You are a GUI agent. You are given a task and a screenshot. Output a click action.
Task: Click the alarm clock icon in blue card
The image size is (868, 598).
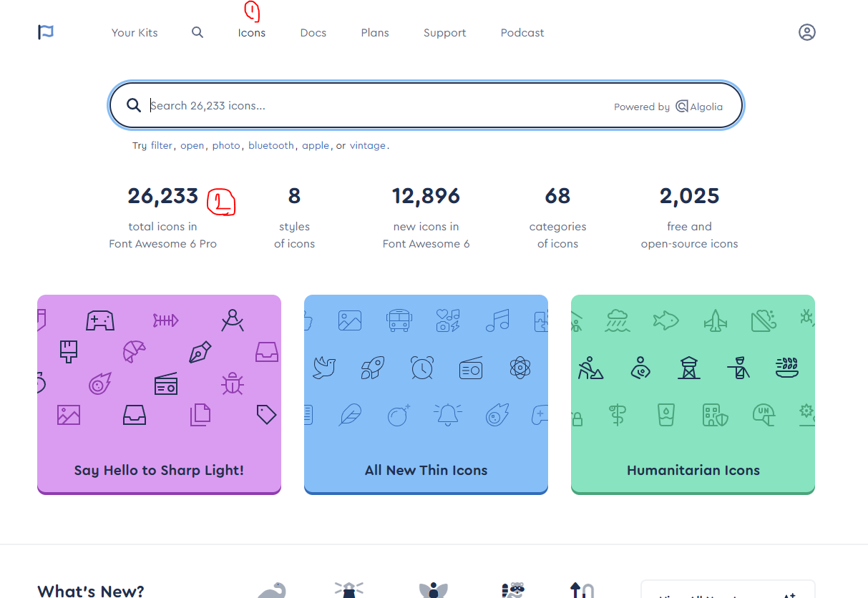click(422, 368)
